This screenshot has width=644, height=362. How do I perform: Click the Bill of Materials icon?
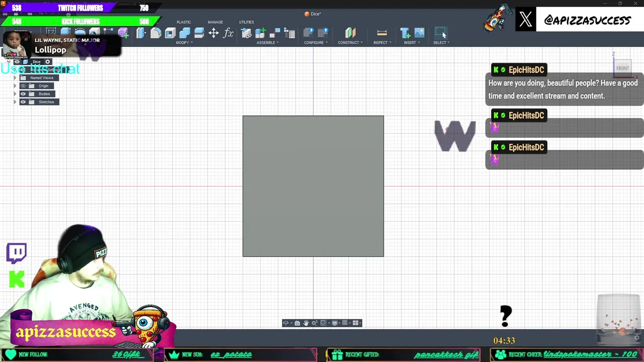(289, 33)
